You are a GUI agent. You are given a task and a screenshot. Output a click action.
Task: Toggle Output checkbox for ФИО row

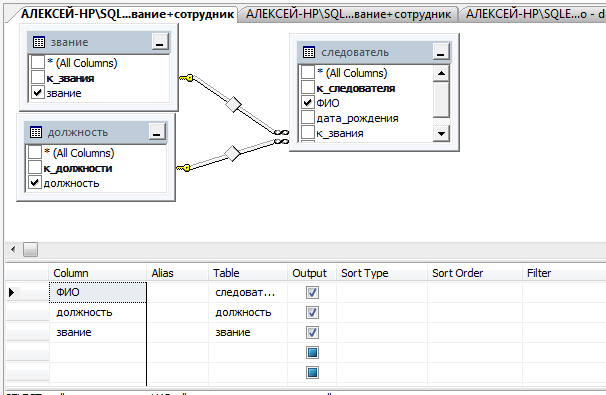pos(312,293)
